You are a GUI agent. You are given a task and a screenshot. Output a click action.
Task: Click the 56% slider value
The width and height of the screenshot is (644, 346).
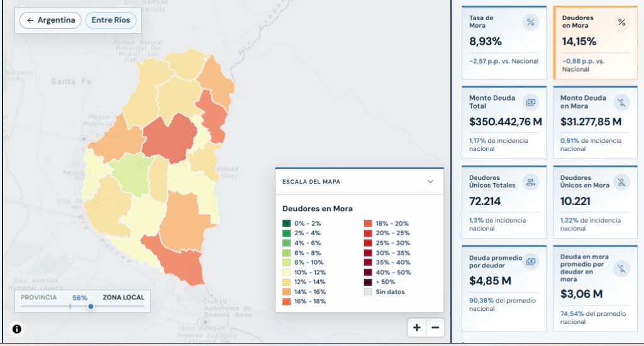tap(80, 298)
